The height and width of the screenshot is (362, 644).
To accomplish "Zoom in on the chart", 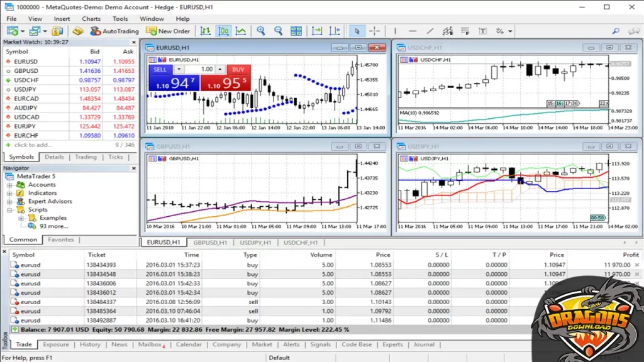I will coord(261,31).
